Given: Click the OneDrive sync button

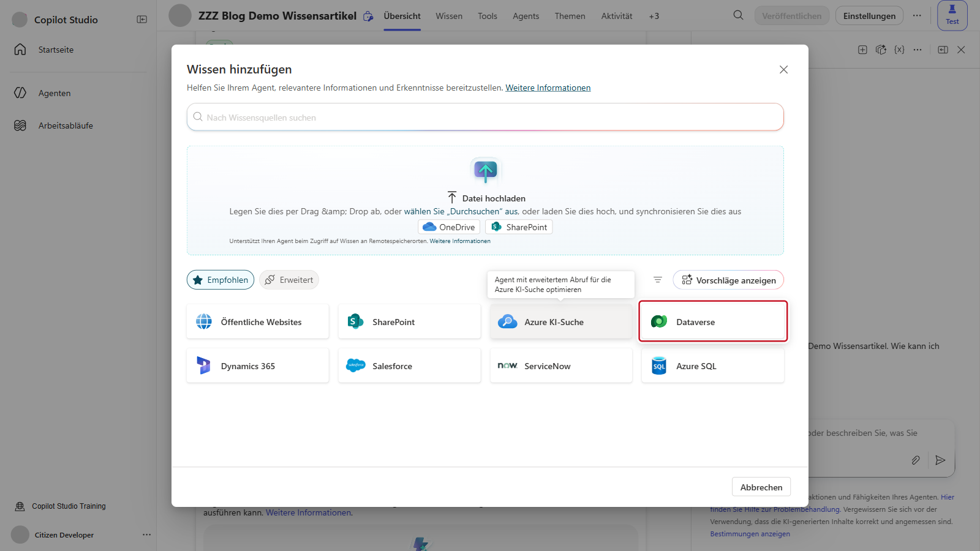Looking at the screenshot, I should 449,227.
